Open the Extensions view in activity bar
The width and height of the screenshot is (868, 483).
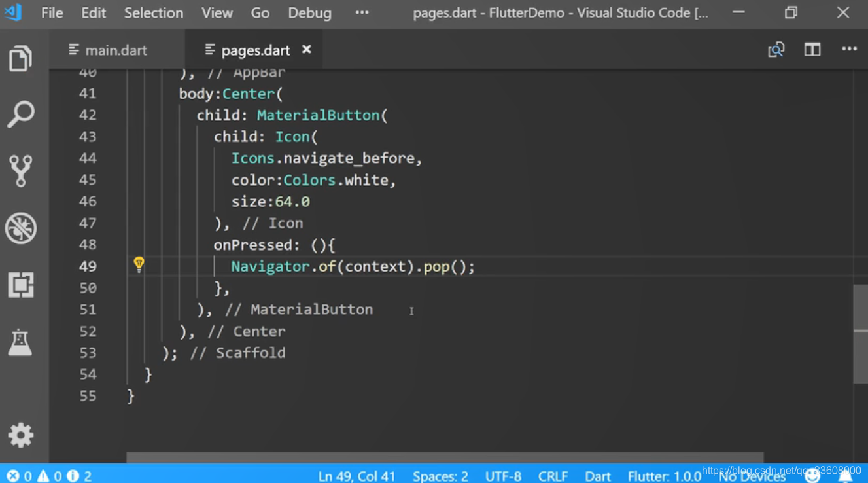20,285
